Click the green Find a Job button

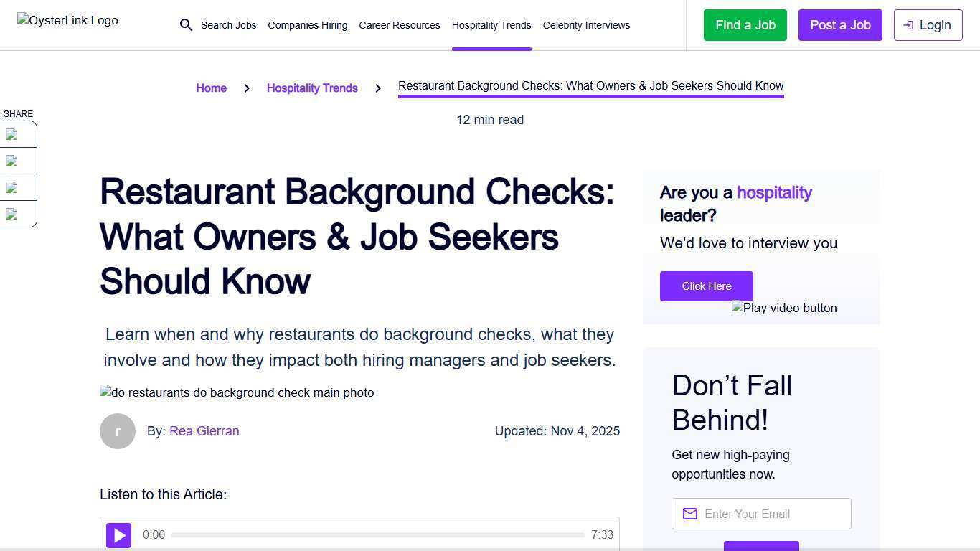click(x=745, y=25)
